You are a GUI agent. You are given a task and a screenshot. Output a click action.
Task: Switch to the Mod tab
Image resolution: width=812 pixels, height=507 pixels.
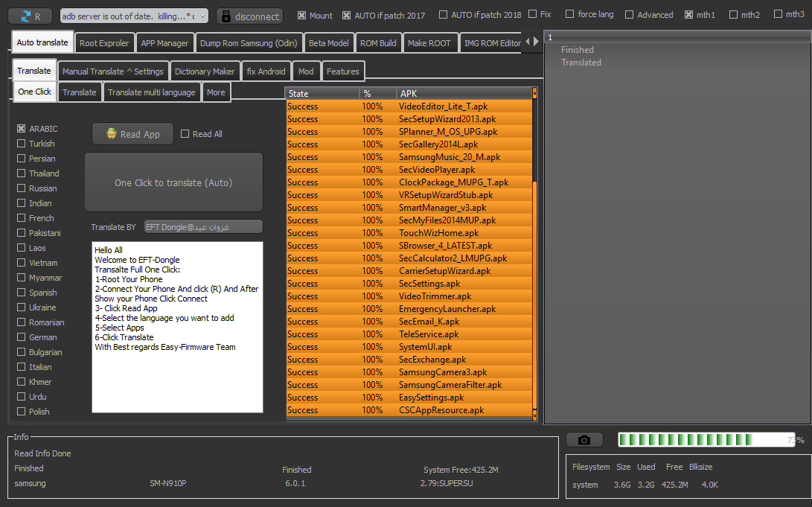coord(306,71)
